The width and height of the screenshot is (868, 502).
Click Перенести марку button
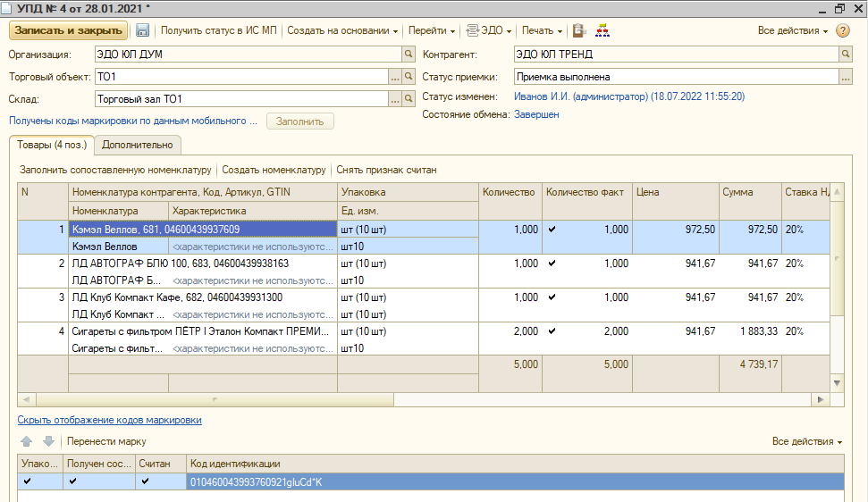pos(107,441)
